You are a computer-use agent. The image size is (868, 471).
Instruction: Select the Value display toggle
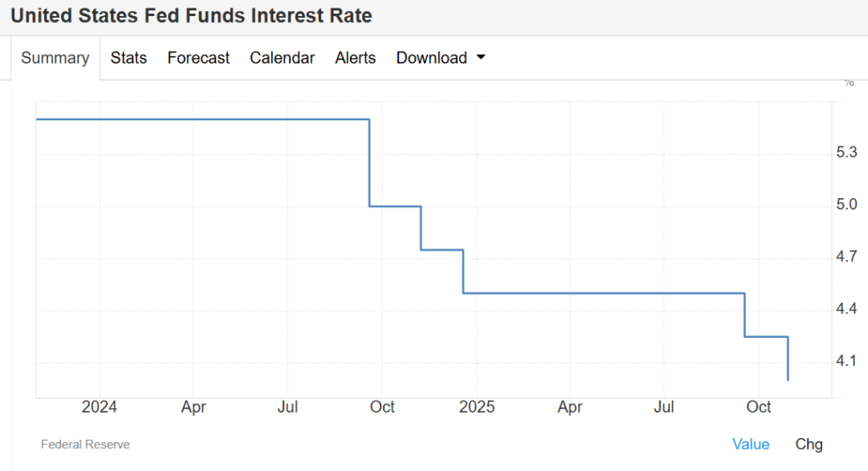click(751, 444)
